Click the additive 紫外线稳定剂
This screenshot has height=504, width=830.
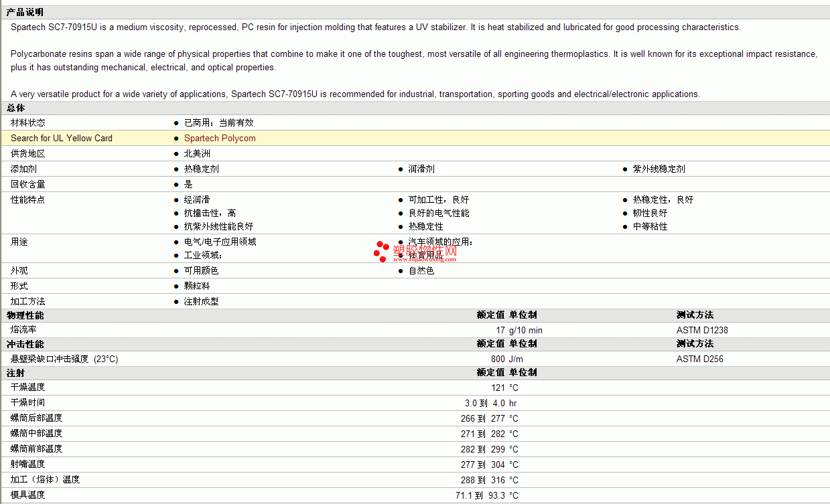coord(659,169)
